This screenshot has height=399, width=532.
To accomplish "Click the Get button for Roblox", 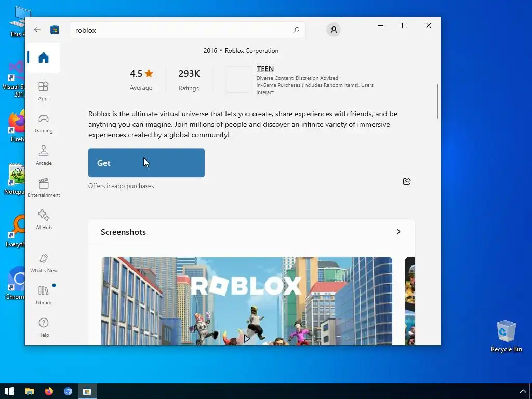I will tap(146, 163).
